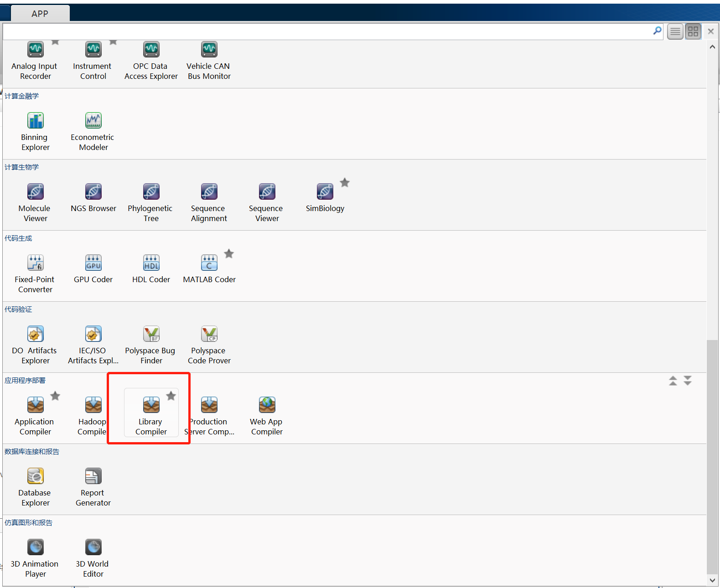Expand all sections with double-down arrow

pyautogui.click(x=688, y=381)
